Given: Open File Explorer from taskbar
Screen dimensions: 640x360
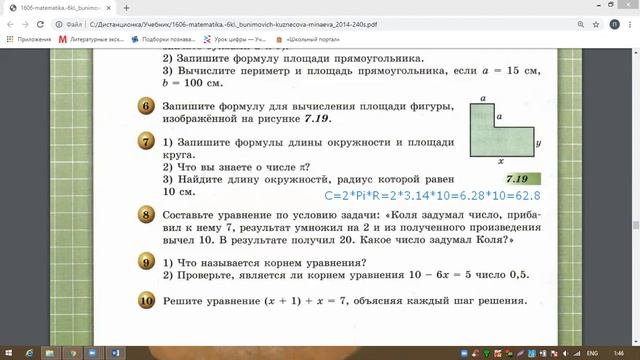Looking at the screenshot, I should (50, 353).
